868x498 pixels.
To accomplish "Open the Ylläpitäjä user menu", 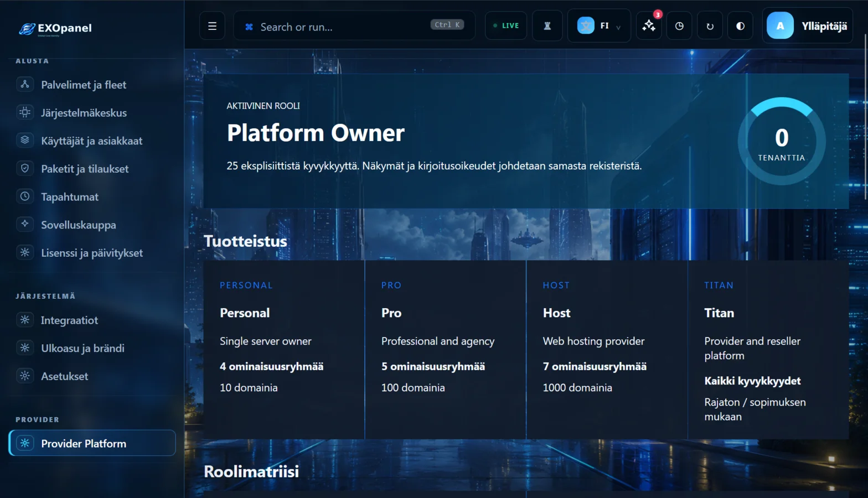I will tap(808, 26).
